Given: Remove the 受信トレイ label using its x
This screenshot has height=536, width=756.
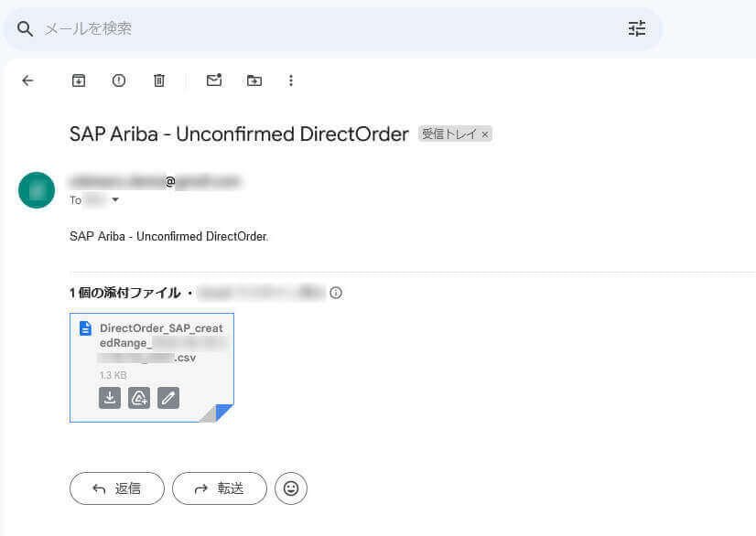Looking at the screenshot, I should [485, 134].
